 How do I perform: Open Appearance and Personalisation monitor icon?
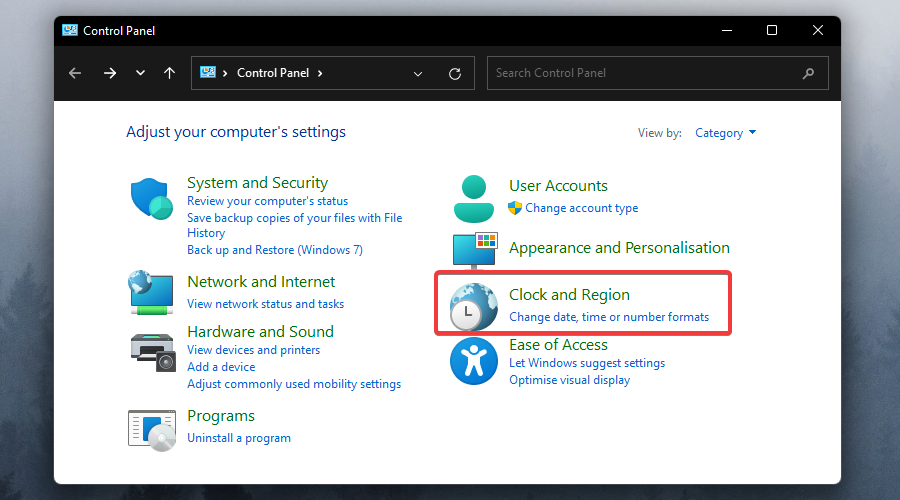click(x=475, y=250)
